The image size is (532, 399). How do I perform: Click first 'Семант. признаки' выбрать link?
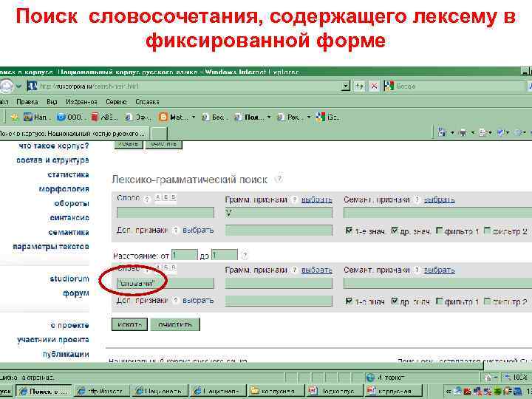[x=439, y=199]
